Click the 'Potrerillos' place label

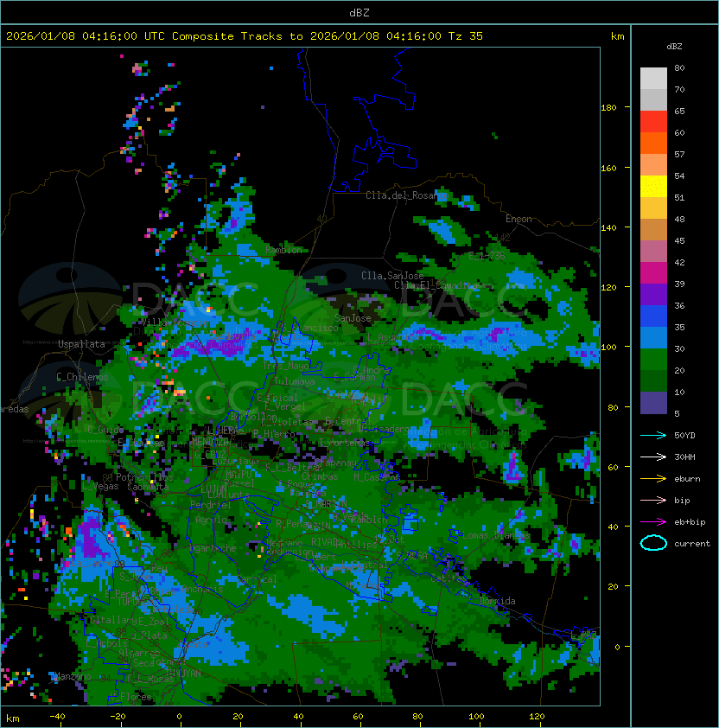click(144, 477)
